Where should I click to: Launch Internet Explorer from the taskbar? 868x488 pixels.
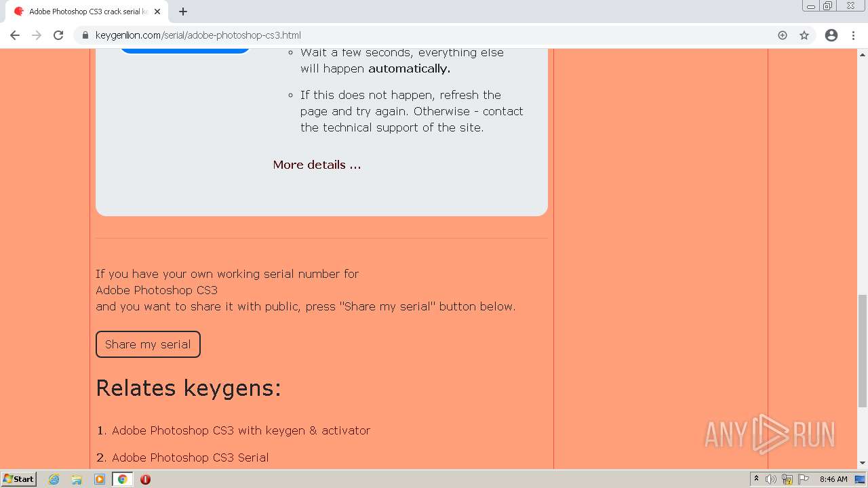pyautogui.click(x=54, y=479)
